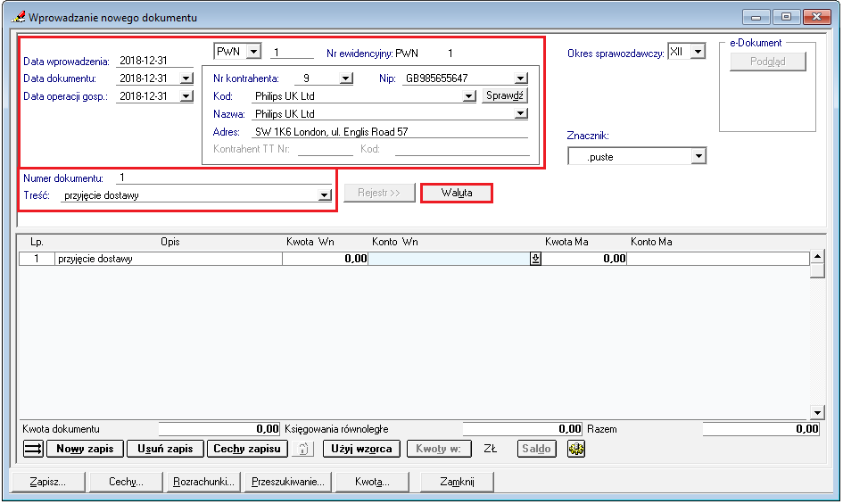
Task: Close the form with Zamknij
Action: [x=457, y=482]
